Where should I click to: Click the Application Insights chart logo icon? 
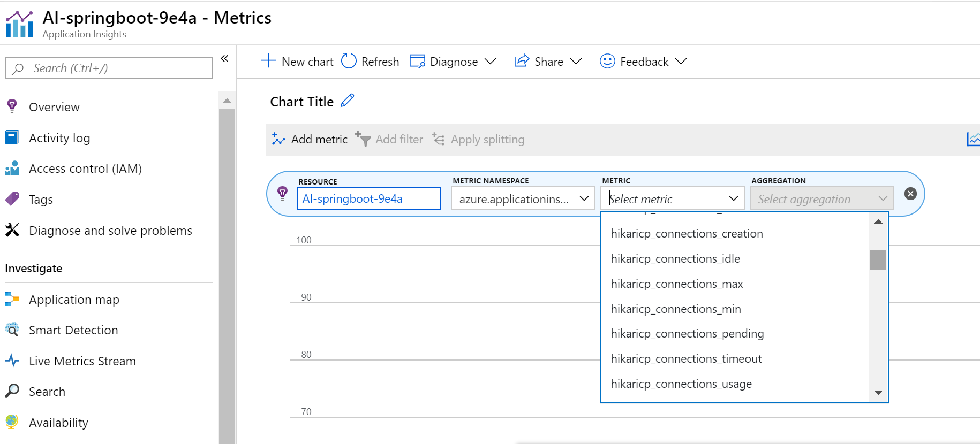(x=19, y=24)
